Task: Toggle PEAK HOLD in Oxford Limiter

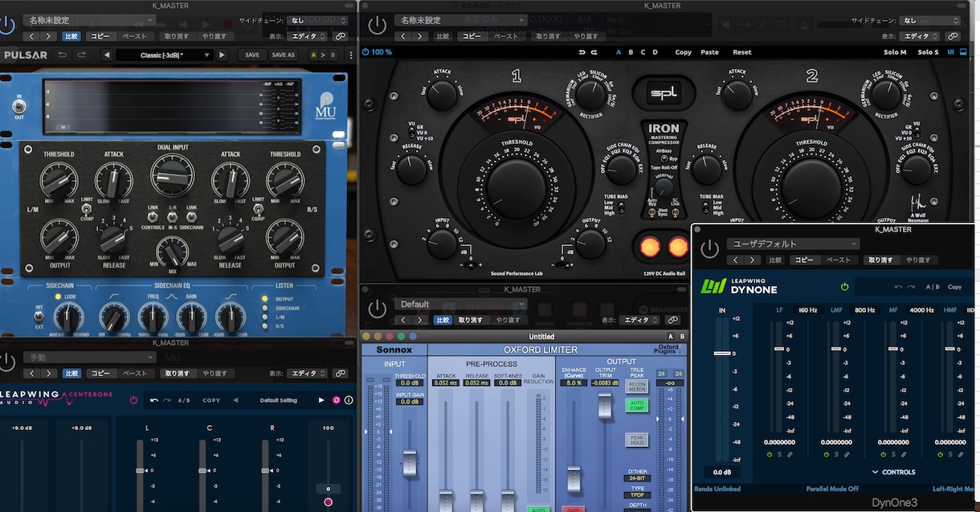Action: pos(636,440)
